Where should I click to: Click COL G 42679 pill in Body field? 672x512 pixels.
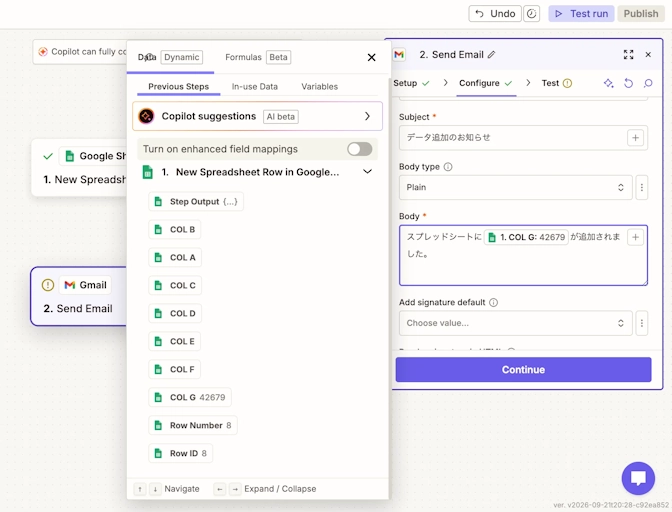coord(526,237)
